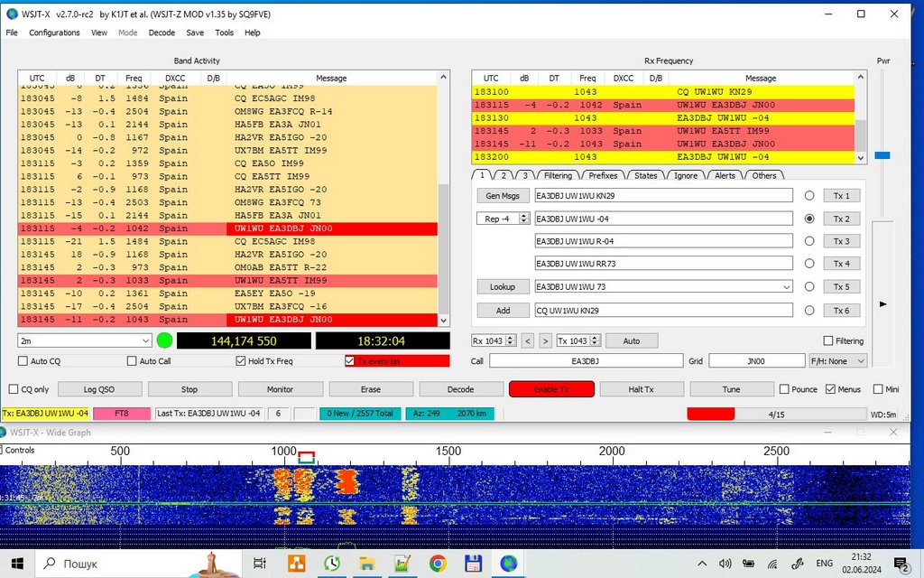Open the 2m band dropdown
924x578 pixels.
click(x=85, y=340)
